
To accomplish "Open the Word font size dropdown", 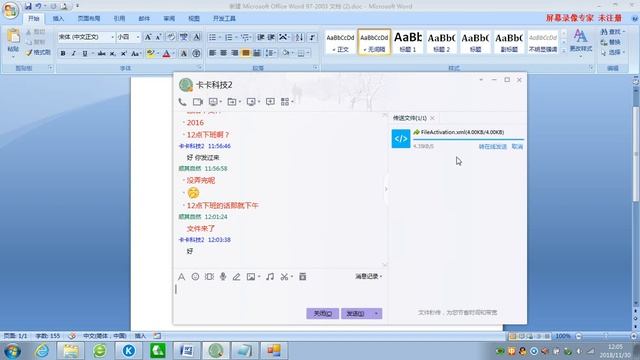I will [x=138, y=37].
